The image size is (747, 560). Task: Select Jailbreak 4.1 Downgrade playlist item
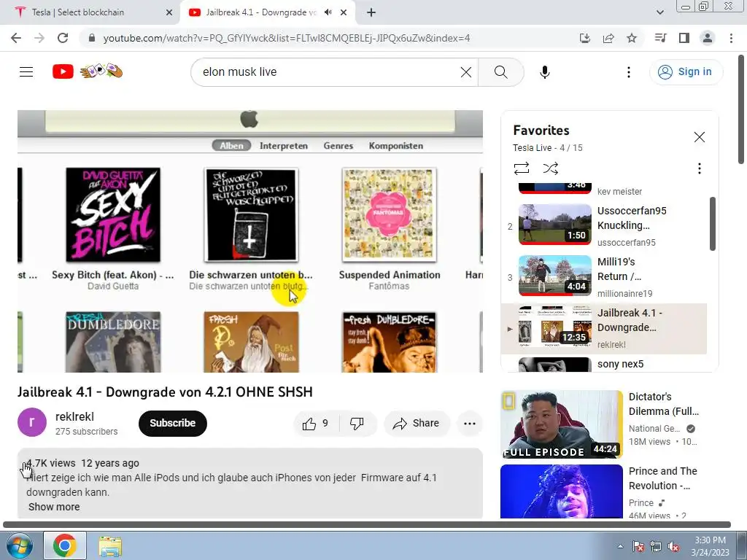(x=603, y=329)
